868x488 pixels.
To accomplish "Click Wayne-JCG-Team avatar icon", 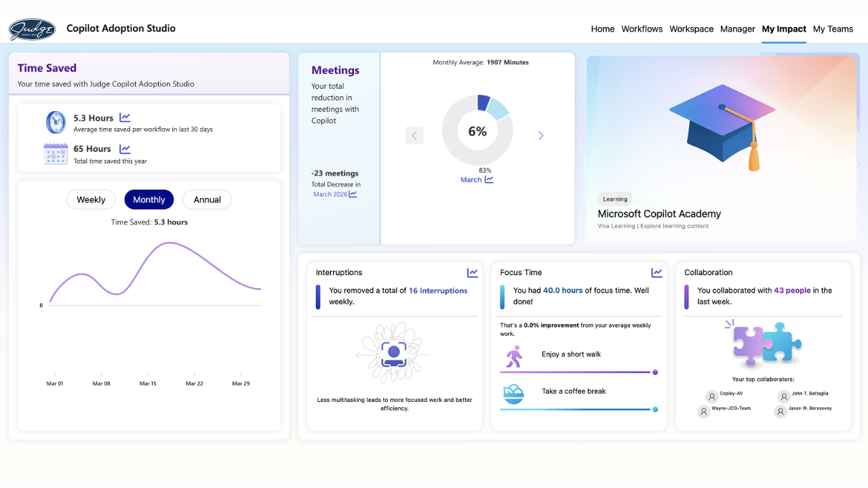I will pos(704,411).
